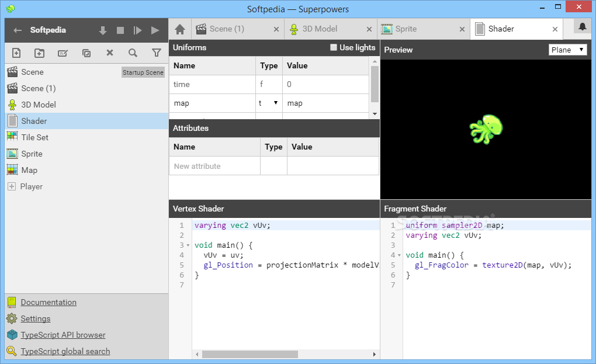The width and height of the screenshot is (596, 364).
Task: Click the octopus preview in Preview pane
Action: (486, 129)
